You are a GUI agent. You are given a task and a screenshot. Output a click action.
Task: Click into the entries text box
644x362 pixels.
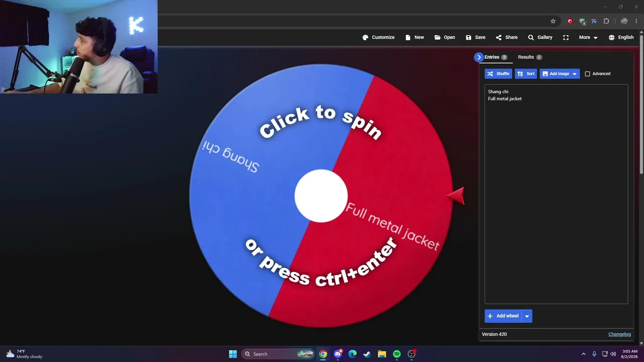(x=556, y=195)
